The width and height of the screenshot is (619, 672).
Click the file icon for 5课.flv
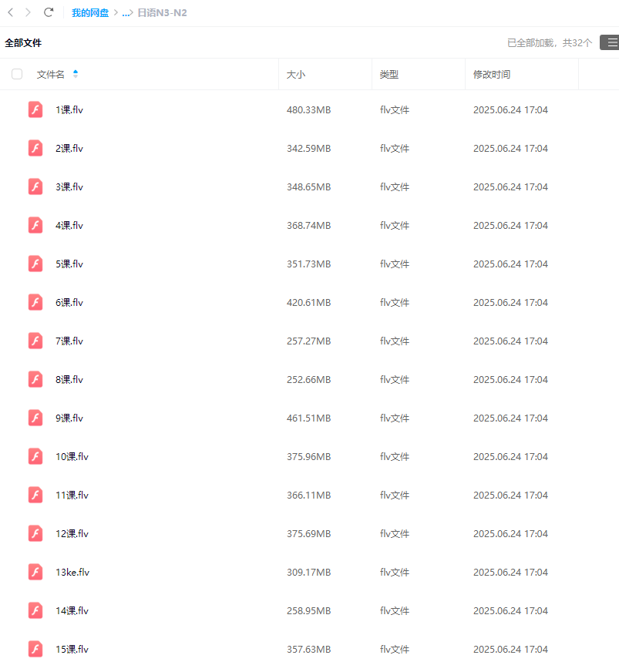(x=35, y=264)
